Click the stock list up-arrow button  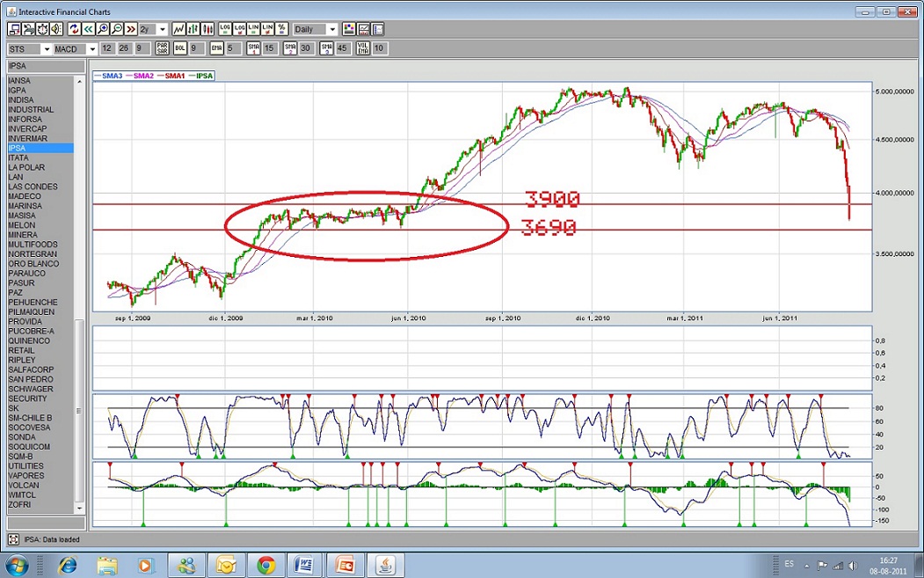click(x=79, y=81)
